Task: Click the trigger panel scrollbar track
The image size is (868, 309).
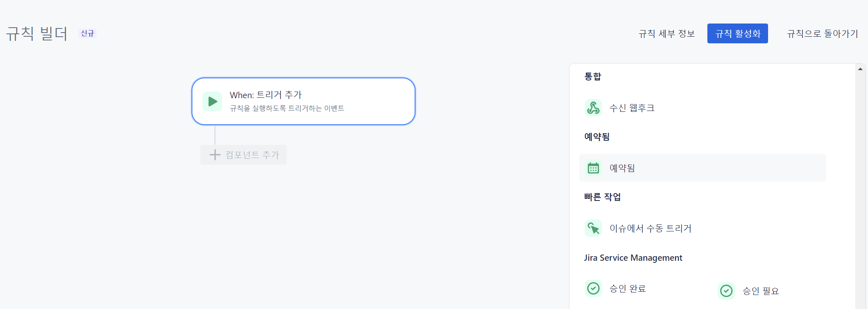Action: pos(860,190)
